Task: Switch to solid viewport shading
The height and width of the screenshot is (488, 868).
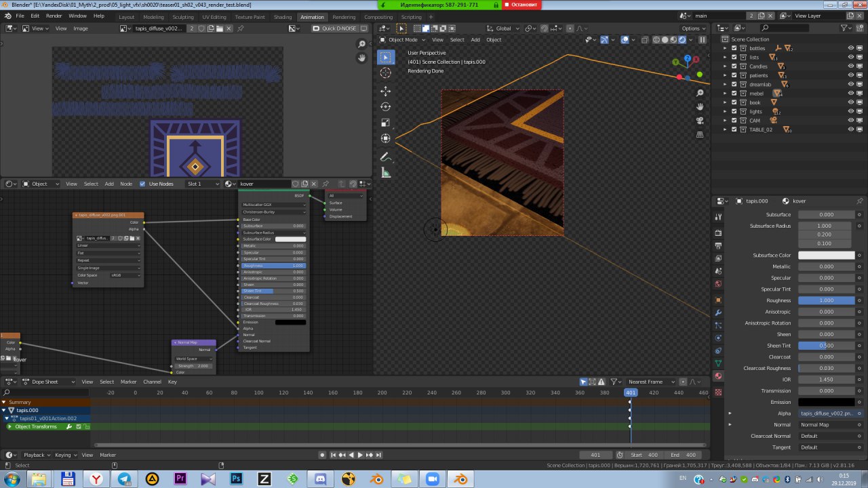Action: 665,40
